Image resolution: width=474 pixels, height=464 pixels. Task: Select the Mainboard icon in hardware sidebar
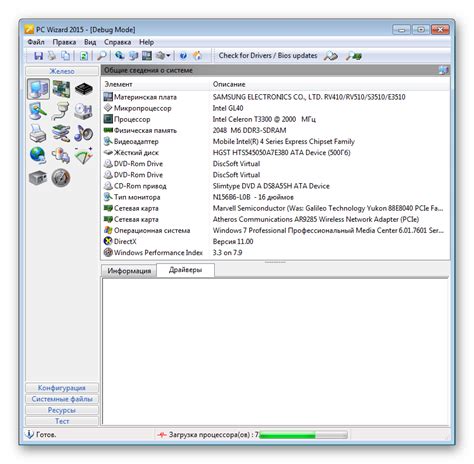tap(61, 89)
